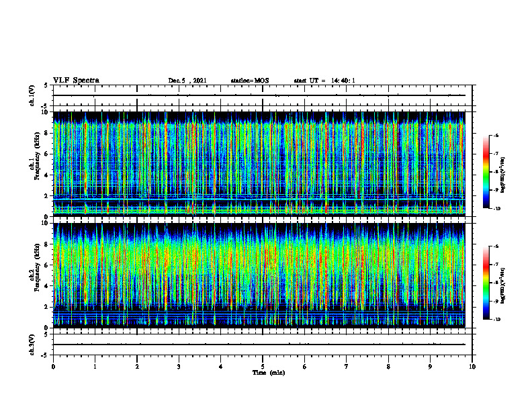Click the ch.2 frequency axis "2" tick label

tap(46, 307)
